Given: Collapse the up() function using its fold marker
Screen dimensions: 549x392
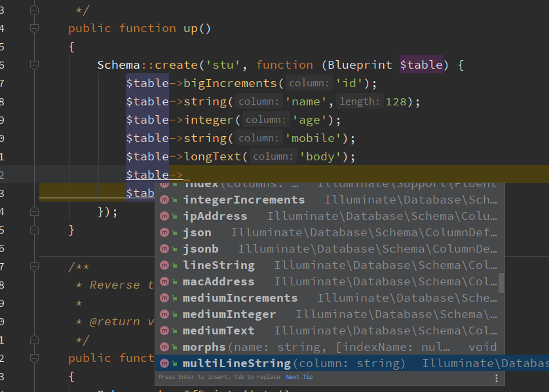Looking at the screenshot, I should click(34, 28).
